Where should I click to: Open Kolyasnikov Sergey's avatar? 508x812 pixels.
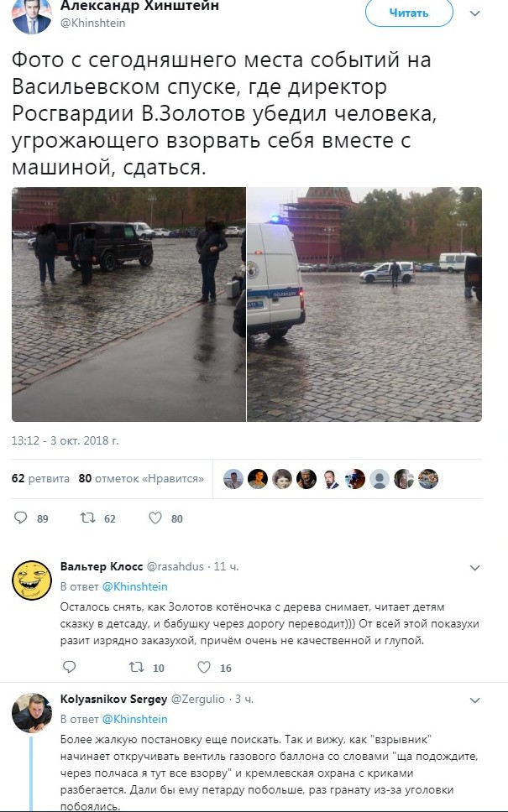pyautogui.click(x=32, y=712)
